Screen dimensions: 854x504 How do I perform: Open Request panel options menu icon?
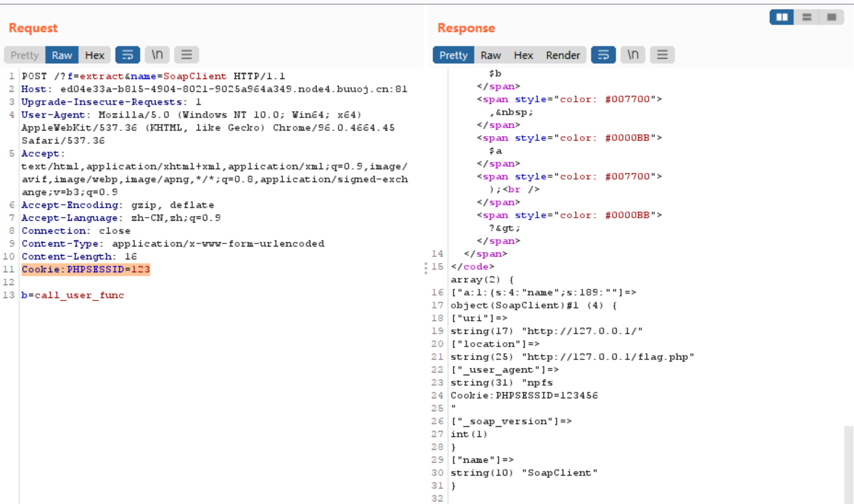pyautogui.click(x=187, y=55)
